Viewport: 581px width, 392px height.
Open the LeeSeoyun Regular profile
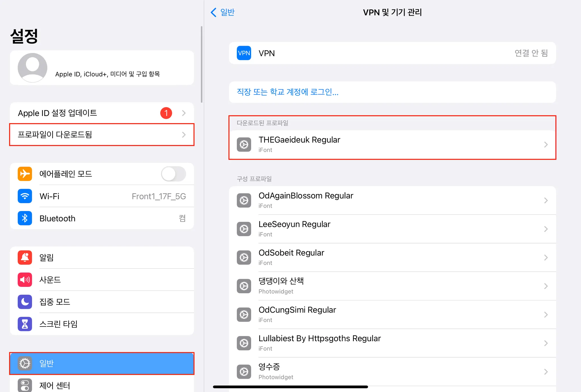(392, 229)
